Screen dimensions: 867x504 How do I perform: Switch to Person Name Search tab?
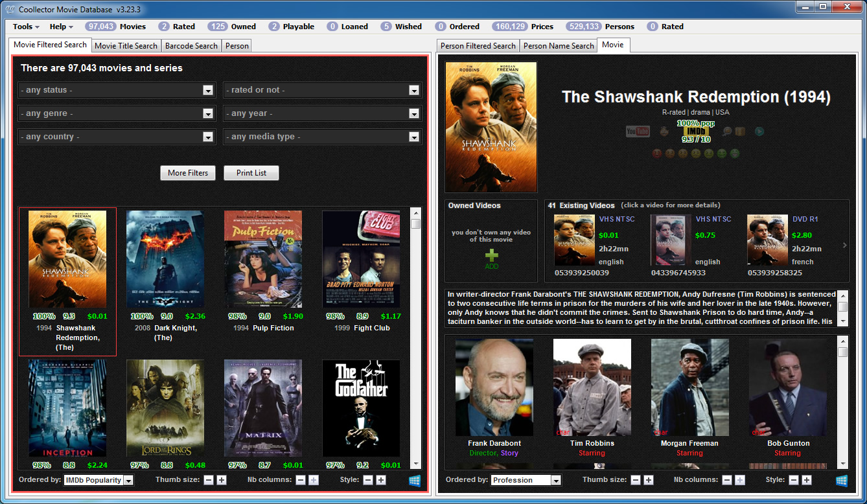coord(559,46)
